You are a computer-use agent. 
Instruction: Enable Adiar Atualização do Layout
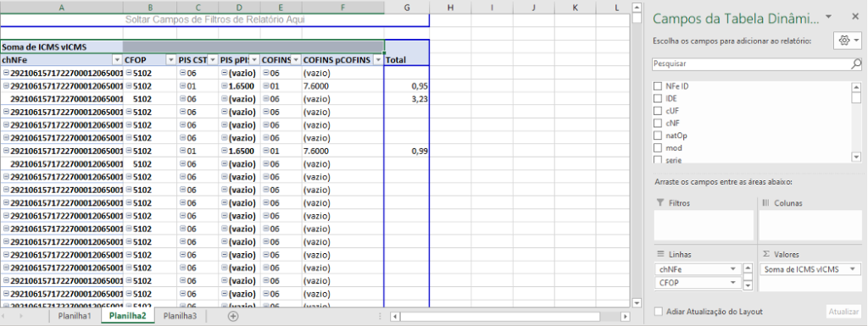(x=658, y=312)
